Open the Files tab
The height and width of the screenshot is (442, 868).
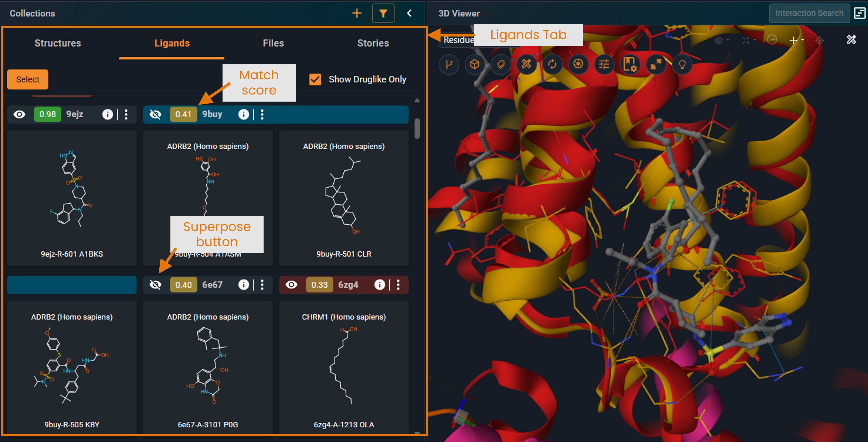click(x=273, y=43)
